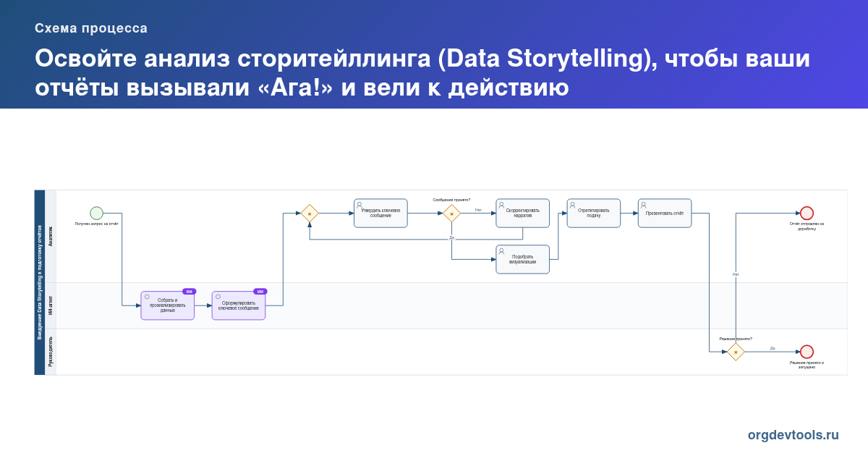Click the pool title "Внедрение Data Storytelling"

pos(40,282)
